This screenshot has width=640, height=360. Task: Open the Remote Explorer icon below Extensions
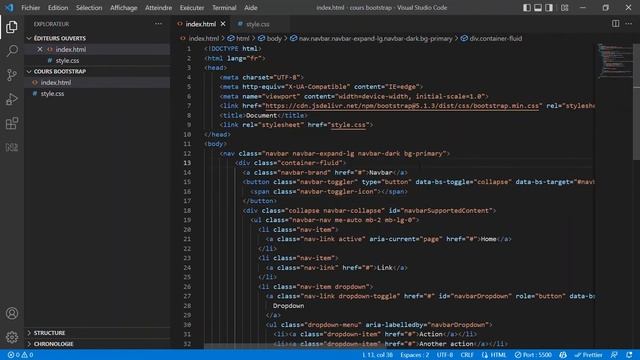(12, 147)
